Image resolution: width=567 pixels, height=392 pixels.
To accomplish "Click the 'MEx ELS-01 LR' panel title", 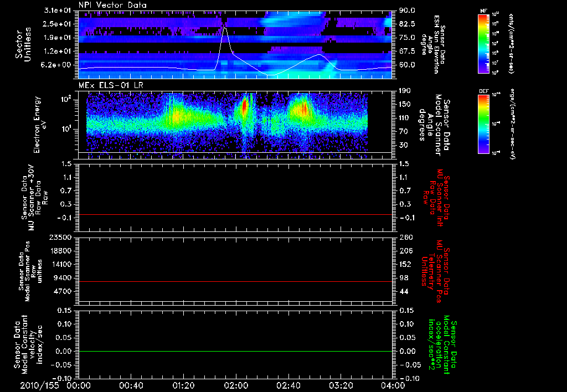I will pos(110,86).
